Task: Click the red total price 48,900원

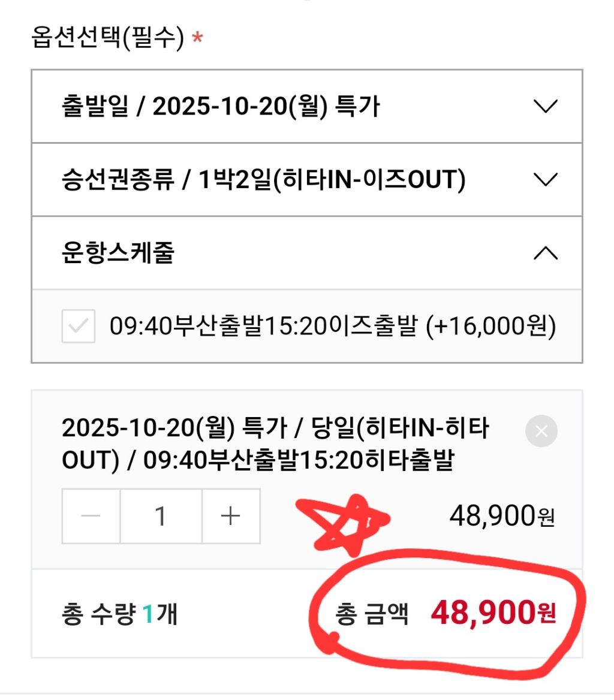Action: (493, 614)
